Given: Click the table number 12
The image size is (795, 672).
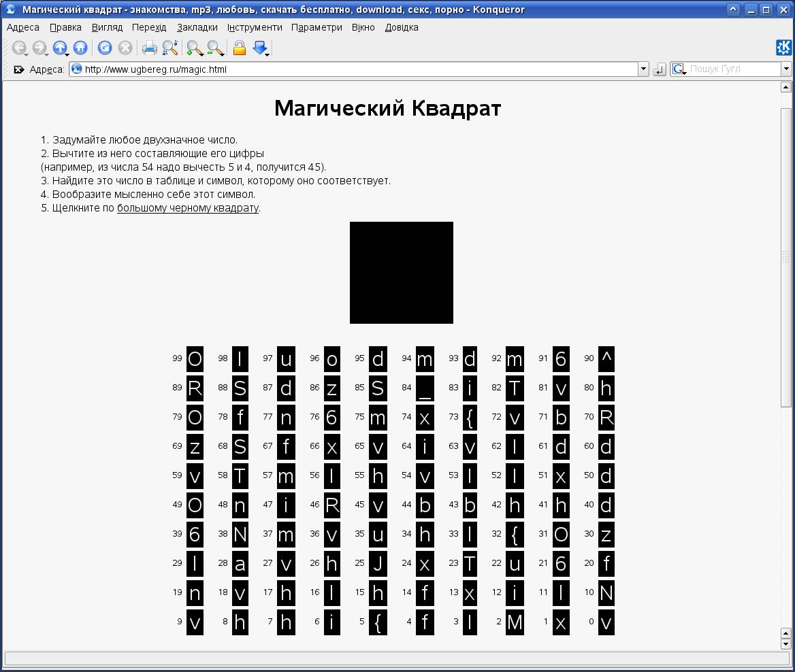Looking at the screenshot, I should pos(496,592).
